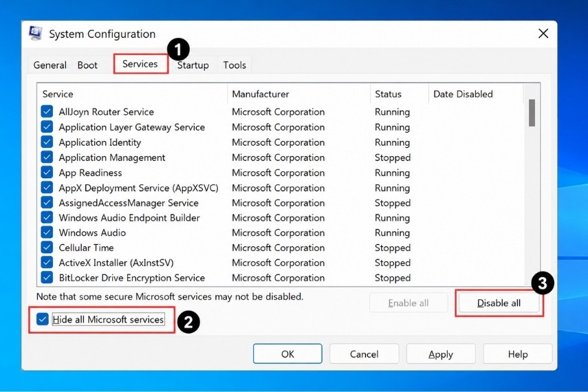Select the Application Management row name
This screenshot has height=392, width=588.
click(x=111, y=157)
